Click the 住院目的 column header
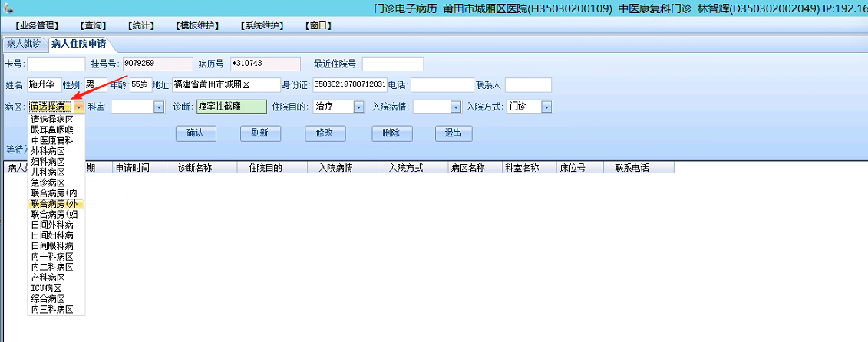Viewport: 868px width, 342px height. 272,168
